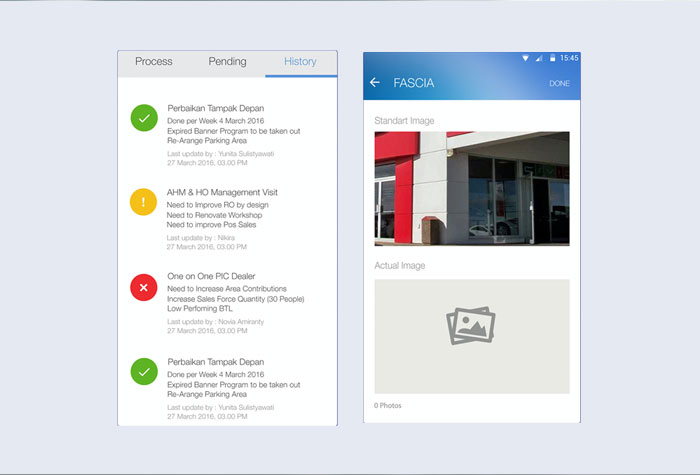Tap the battery icon in status bar
Image resolution: width=700 pixels, height=475 pixels.
(x=551, y=58)
